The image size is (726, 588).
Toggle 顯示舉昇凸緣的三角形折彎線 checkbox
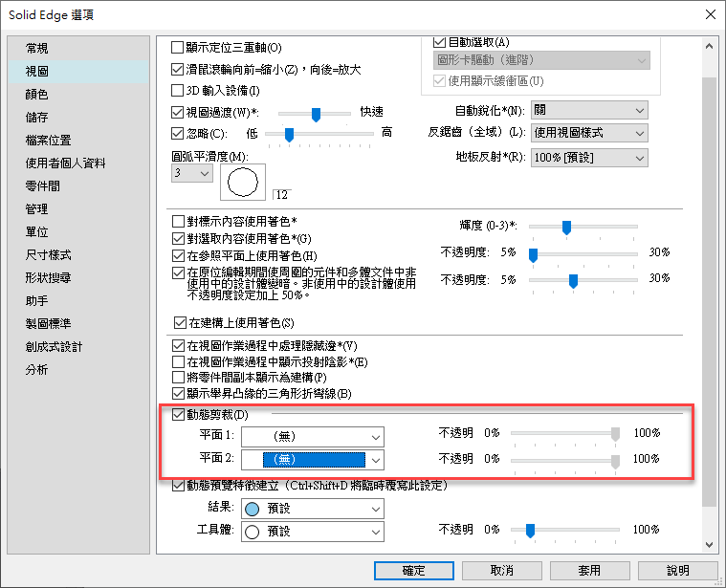(x=178, y=393)
